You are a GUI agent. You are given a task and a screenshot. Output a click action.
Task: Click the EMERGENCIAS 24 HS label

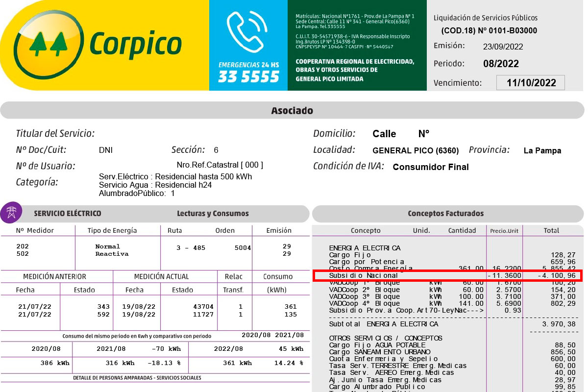point(248,64)
